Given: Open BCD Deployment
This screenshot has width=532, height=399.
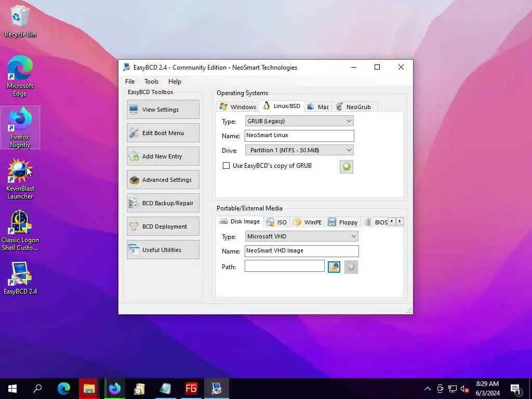Looking at the screenshot, I should tap(163, 227).
